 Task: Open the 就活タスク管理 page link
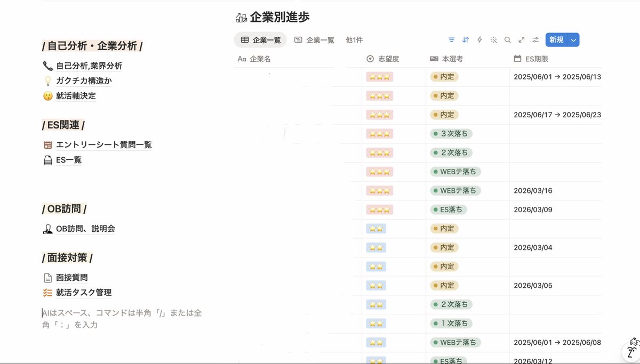click(x=84, y=293)
